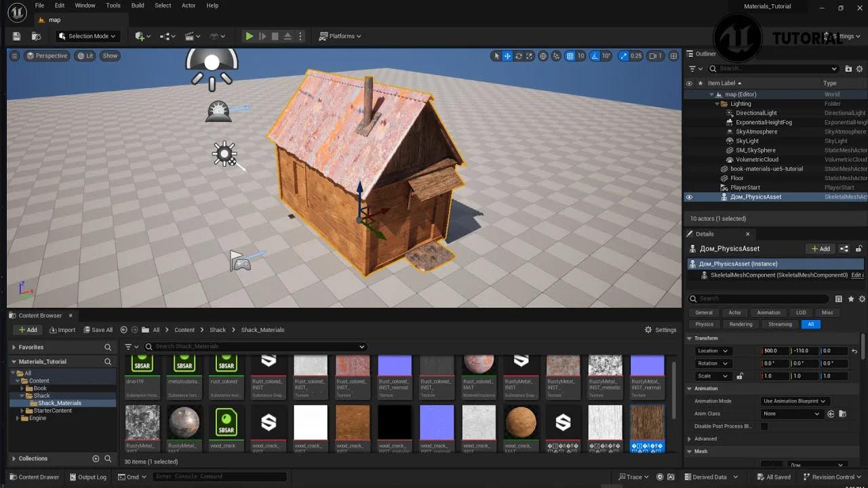Collapse the Lighting folder in the Outliner
This screenshot has width=868, height=488.
click(716, 103)
